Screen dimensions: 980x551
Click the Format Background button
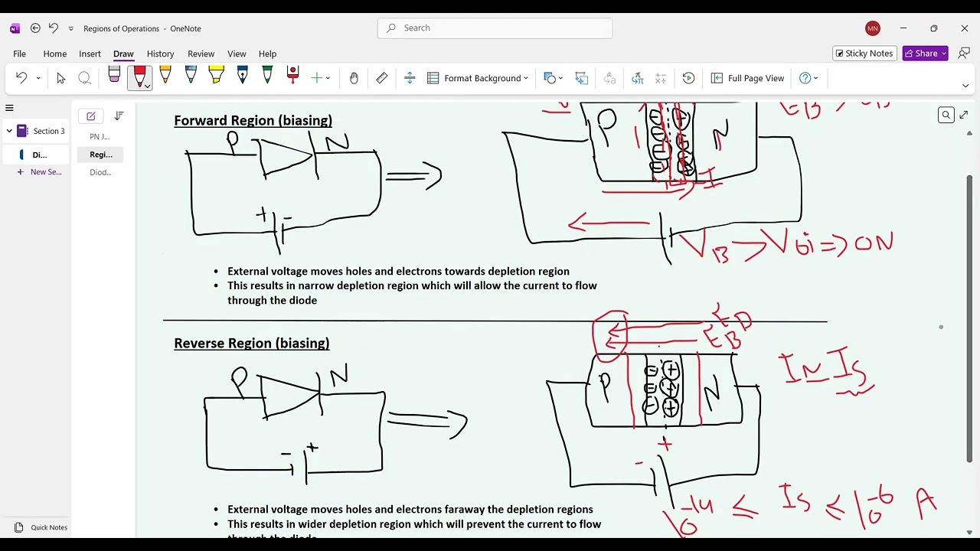pos(478,78)
